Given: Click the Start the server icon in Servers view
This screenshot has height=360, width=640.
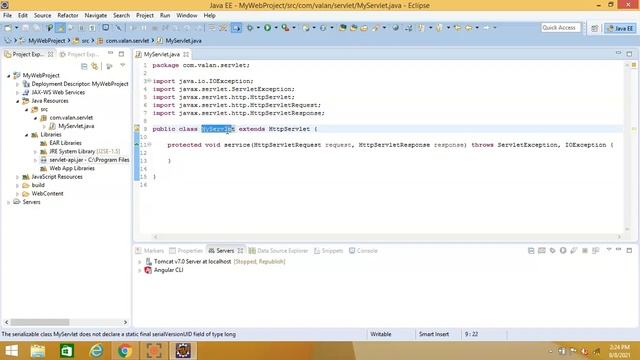Looking at the screenshot, I should tap(563, 251).
